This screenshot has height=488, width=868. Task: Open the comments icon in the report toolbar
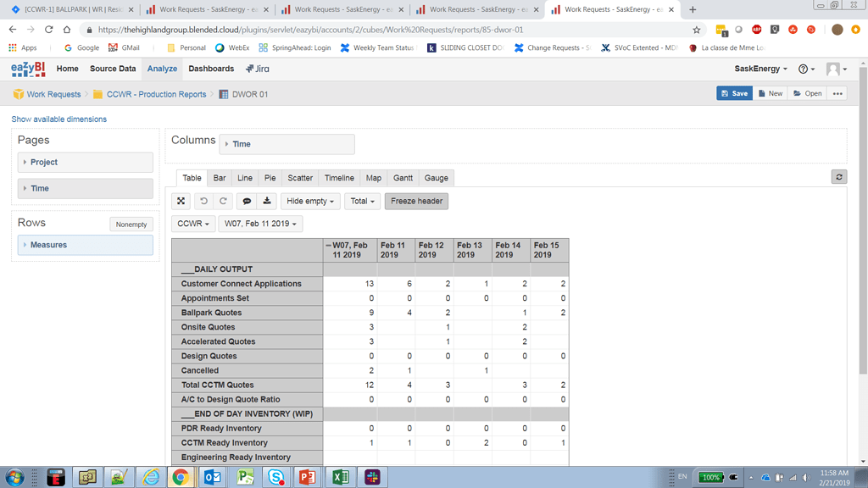click(248, 201)
